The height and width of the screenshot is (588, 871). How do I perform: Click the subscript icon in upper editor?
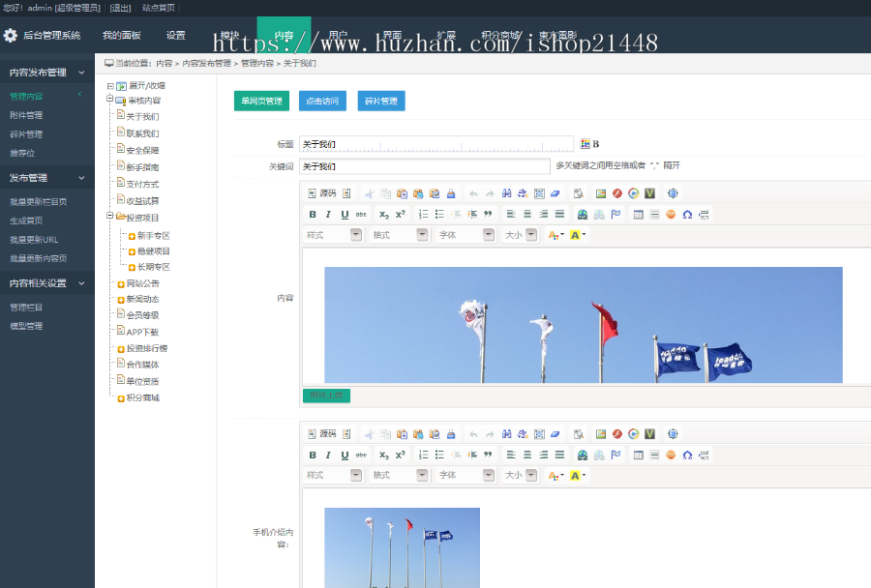tap(384, 214)
